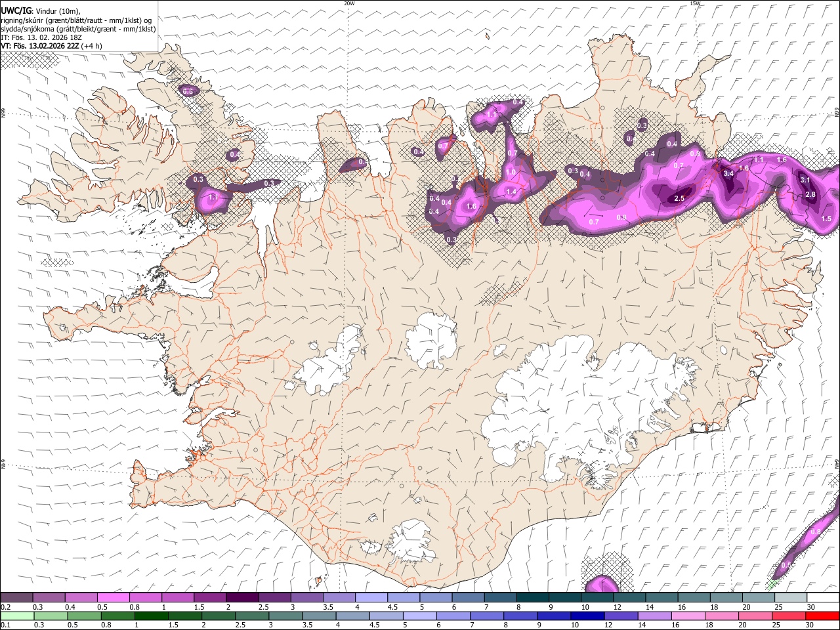This screenshot has height=630, width=840.
Task: Click the "1.0" precipitation value on the map
Action: (511, 172)
